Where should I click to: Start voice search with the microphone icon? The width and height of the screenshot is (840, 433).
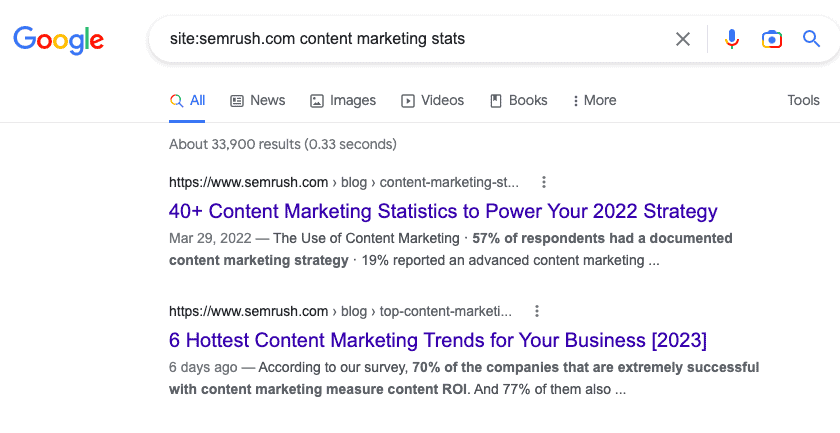pyautogui.click(x=732, y=39)
